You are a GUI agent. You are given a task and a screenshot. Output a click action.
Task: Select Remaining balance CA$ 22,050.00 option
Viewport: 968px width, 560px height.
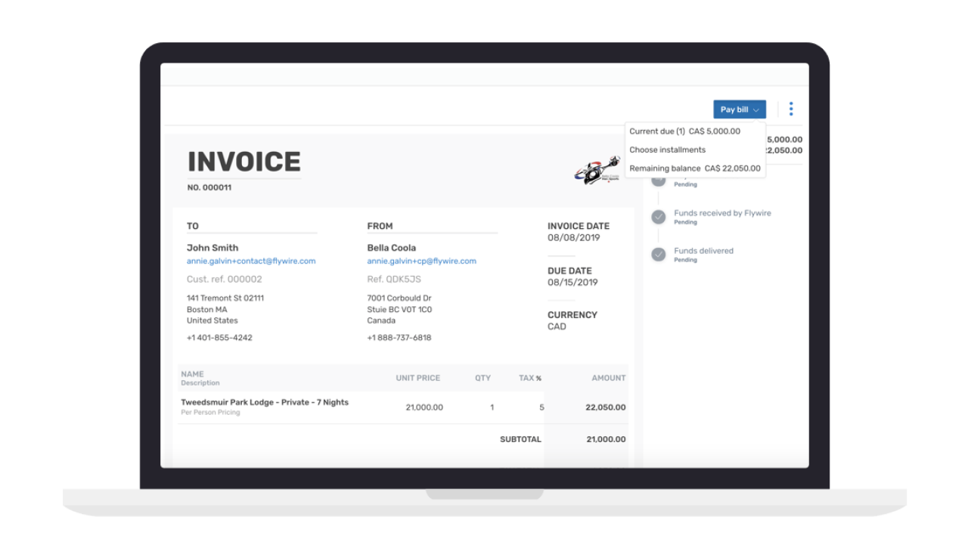point(695,168)
